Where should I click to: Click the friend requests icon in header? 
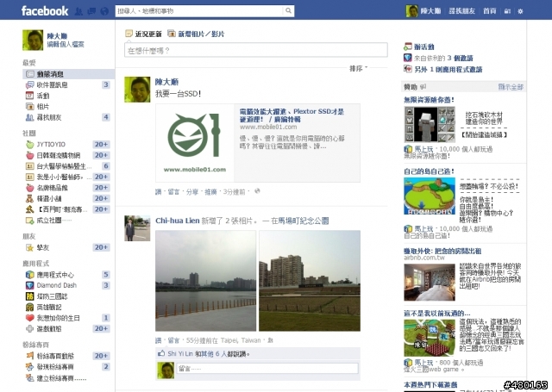coord(78,11)
